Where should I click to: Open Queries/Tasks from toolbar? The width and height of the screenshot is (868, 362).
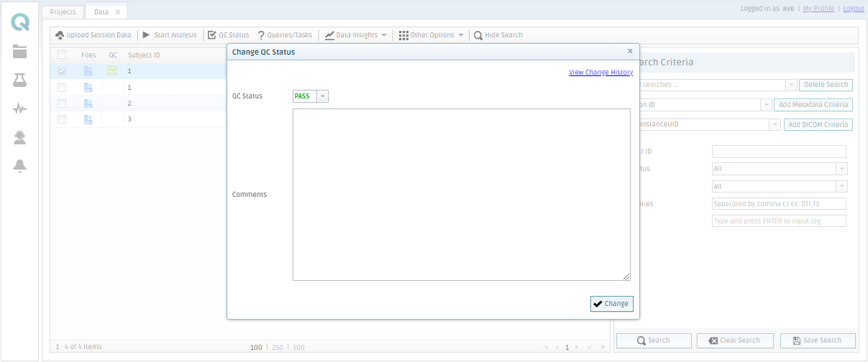(285, 35)
